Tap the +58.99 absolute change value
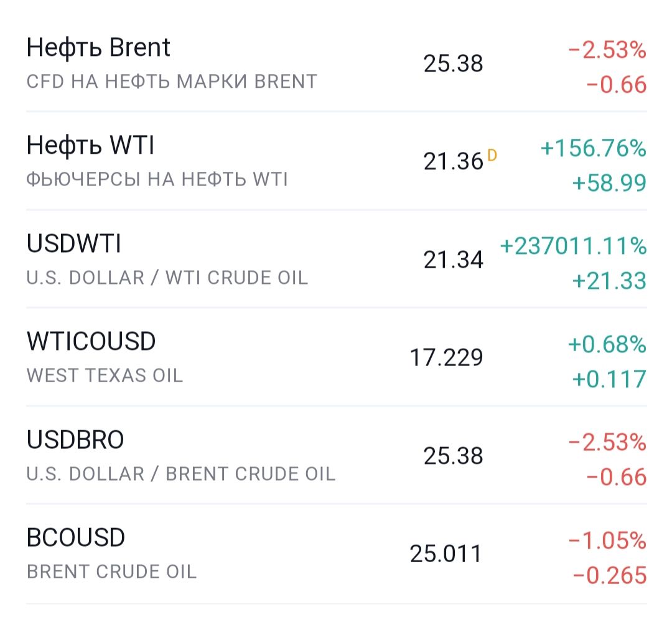 (609, 183)
